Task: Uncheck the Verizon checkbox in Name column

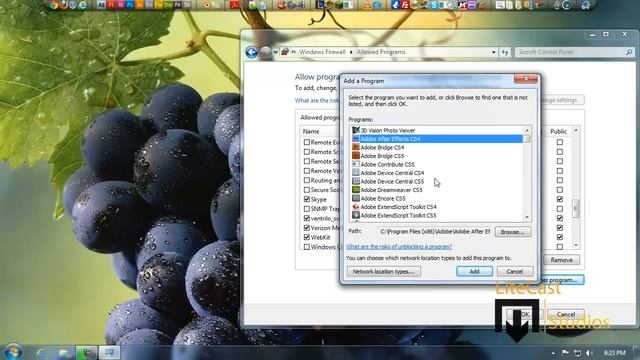Action: (x=307, y=228)
